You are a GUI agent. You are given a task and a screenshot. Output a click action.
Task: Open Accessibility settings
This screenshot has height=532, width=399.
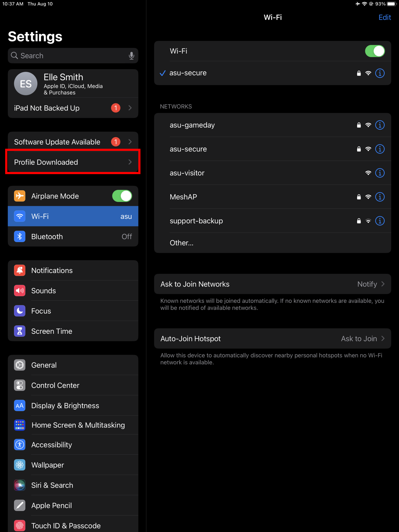73,445
